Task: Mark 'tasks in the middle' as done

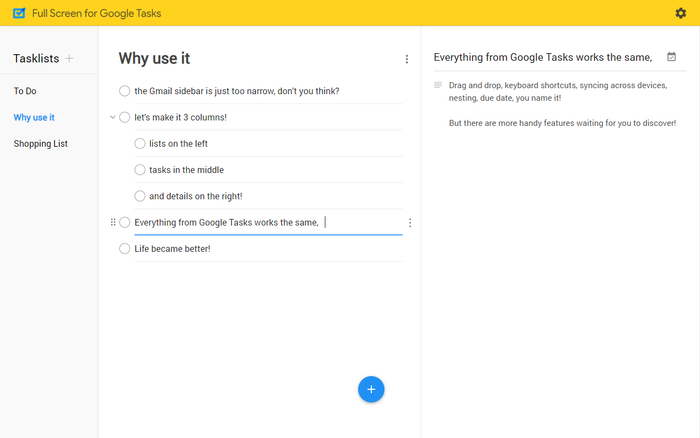Action: pyautogui.click(x=140, y=169)
